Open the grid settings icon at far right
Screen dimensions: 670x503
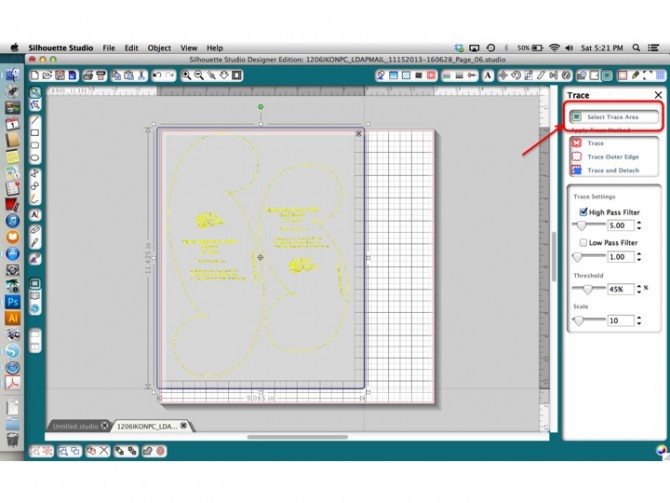(660, 76)
